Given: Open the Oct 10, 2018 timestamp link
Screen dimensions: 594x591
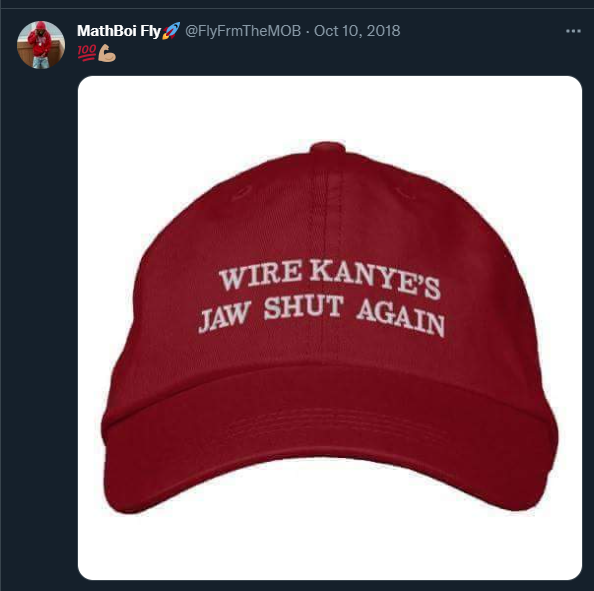Looking at the screenshot, I should point(357,31).
